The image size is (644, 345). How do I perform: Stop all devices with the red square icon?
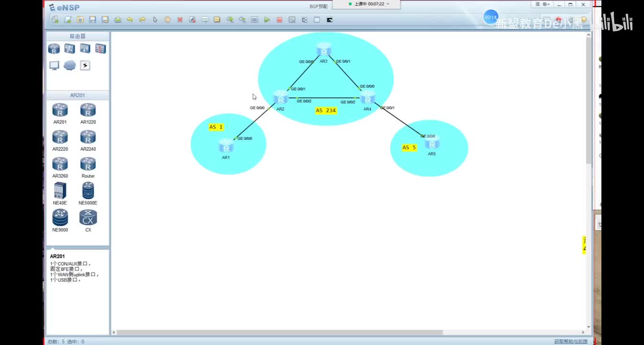click(279, 20)
